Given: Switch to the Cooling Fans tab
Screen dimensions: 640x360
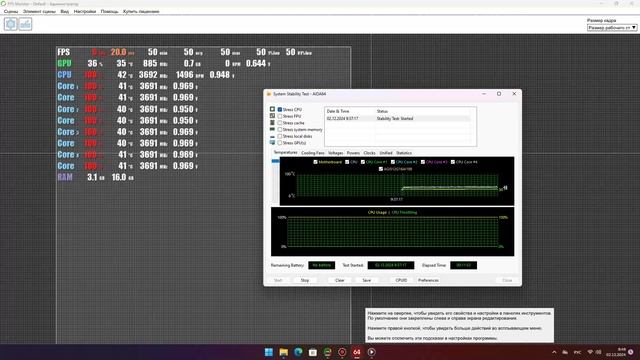Looking at the screenshot, I should pyautogui.click(x=313, y=153).
